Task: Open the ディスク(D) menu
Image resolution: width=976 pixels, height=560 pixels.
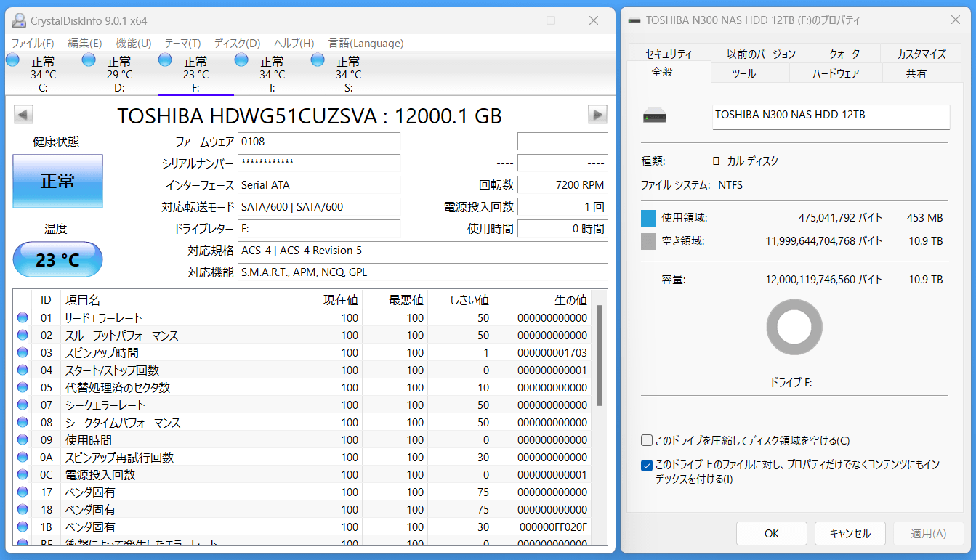Action: pos(238,44)
